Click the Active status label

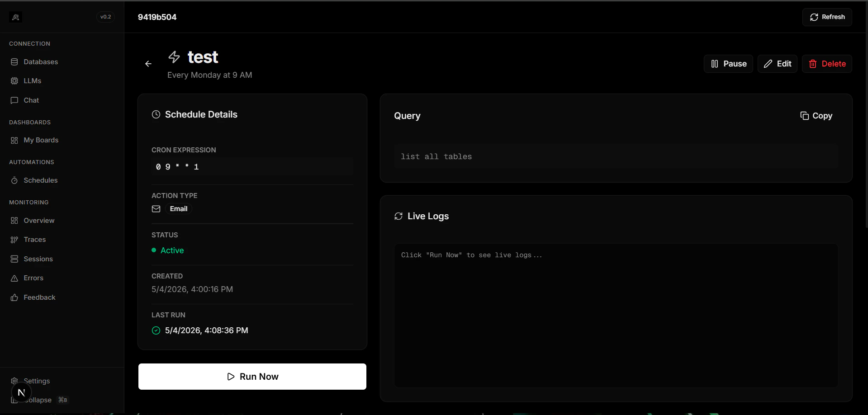(172, 250)
